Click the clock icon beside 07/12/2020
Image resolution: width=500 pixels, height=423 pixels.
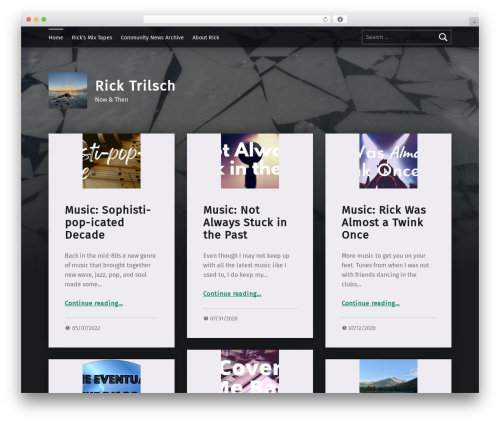[344, 328]
